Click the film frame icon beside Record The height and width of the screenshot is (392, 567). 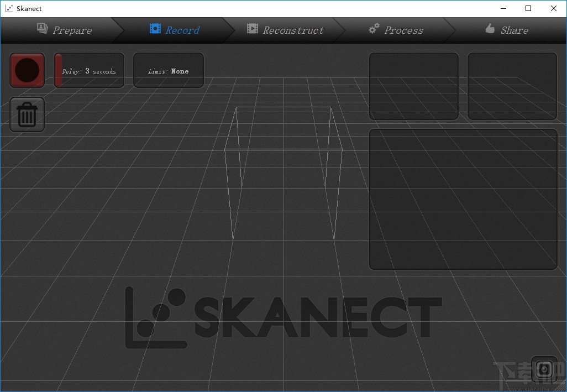point(155,29)
